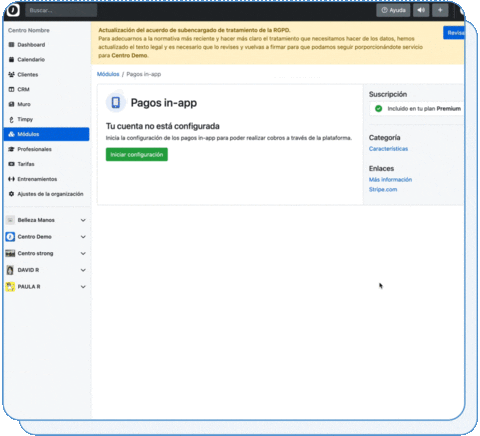The image size is (480, 436).
Task: Open the announcements megaphone icon
Action: point(421,10)
